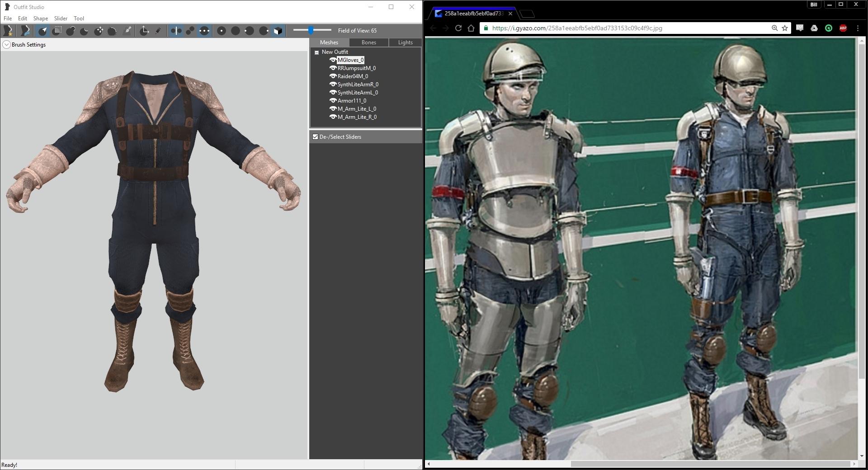
Task: Toggle the cube render mode button
Action: 278,31
